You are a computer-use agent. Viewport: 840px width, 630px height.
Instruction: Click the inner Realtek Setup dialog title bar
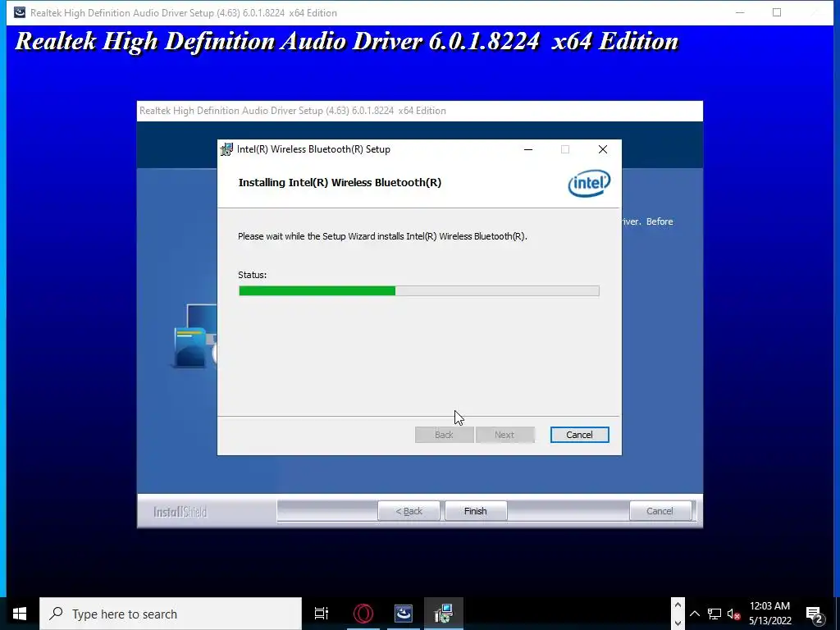coord(419,111)
